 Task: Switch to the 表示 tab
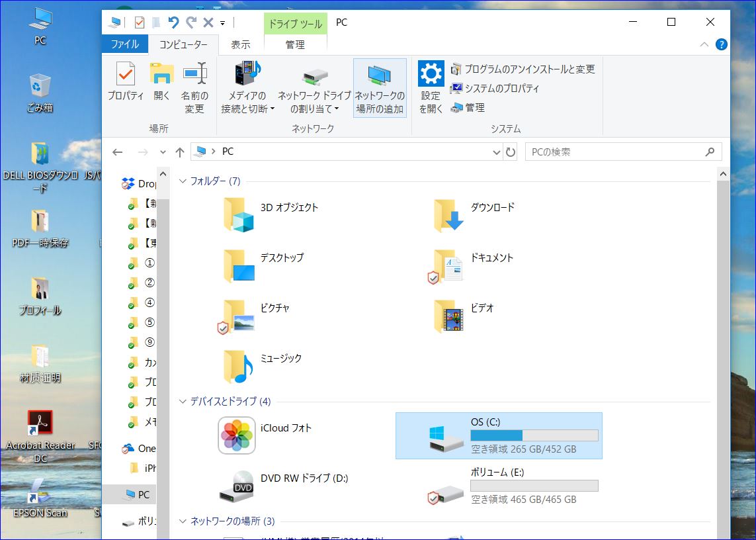(241, 44)
